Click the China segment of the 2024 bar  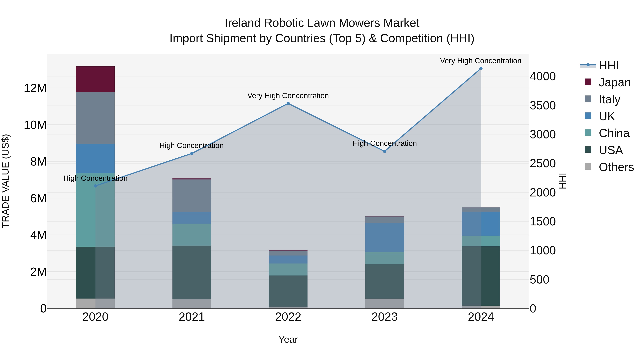click(481, 241)
